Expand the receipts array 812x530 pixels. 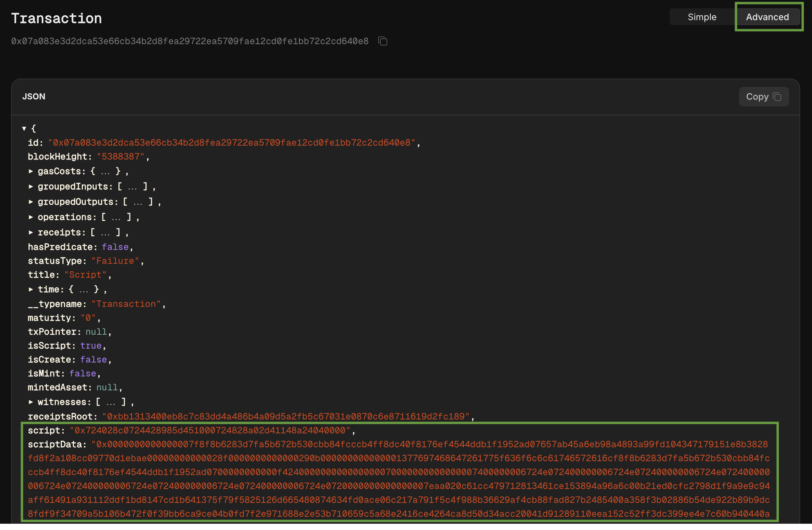(x=31, y=233)
